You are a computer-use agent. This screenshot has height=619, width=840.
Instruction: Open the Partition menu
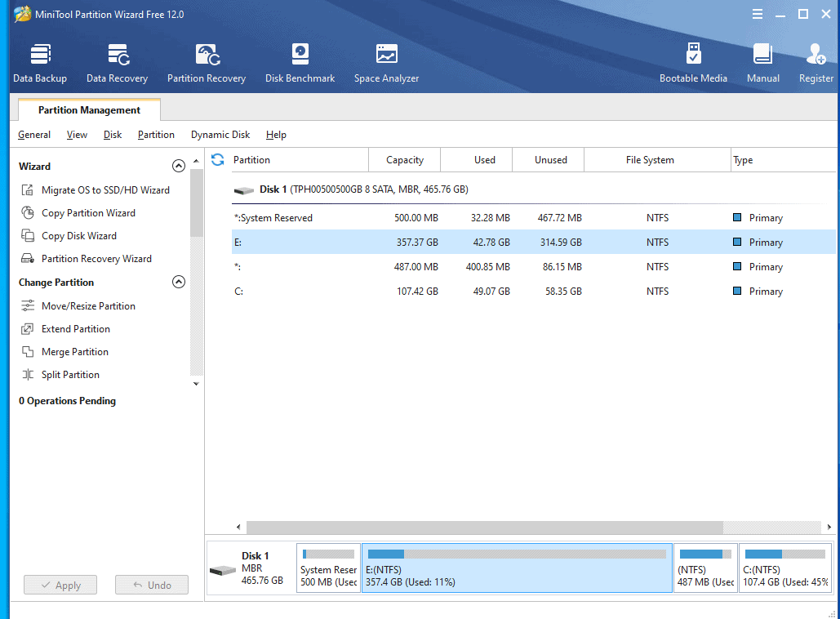click(x=156, y=135)
